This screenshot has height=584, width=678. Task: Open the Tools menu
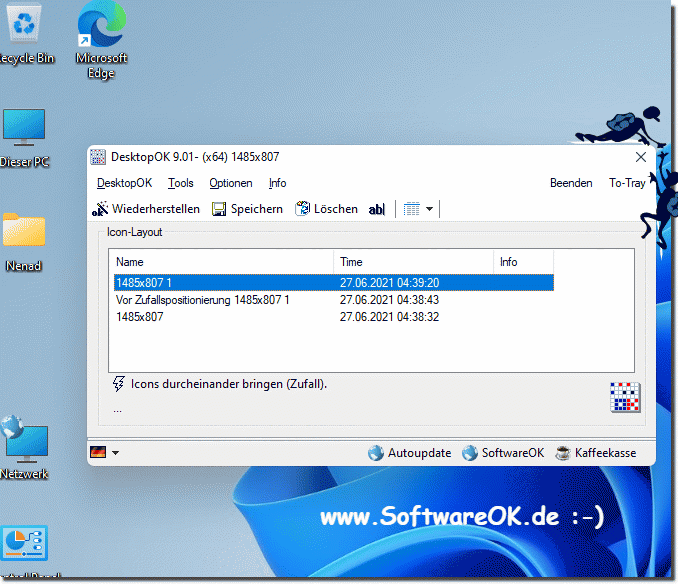tap(181, 183)
